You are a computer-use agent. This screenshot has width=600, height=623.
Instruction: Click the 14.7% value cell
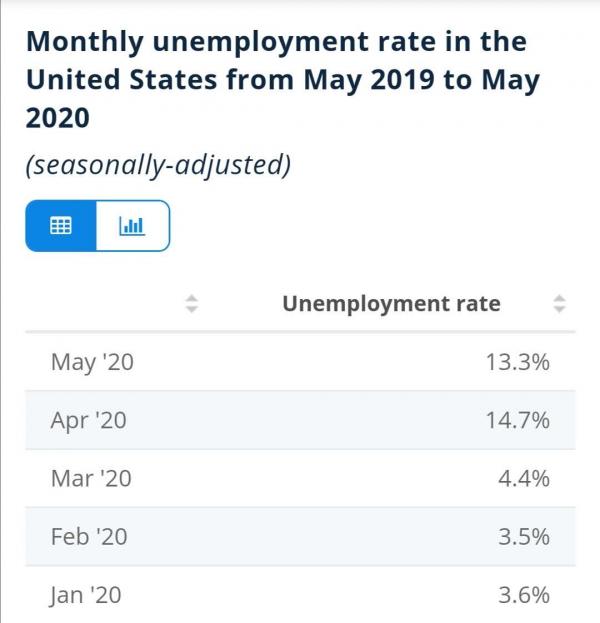coord(517,420)
